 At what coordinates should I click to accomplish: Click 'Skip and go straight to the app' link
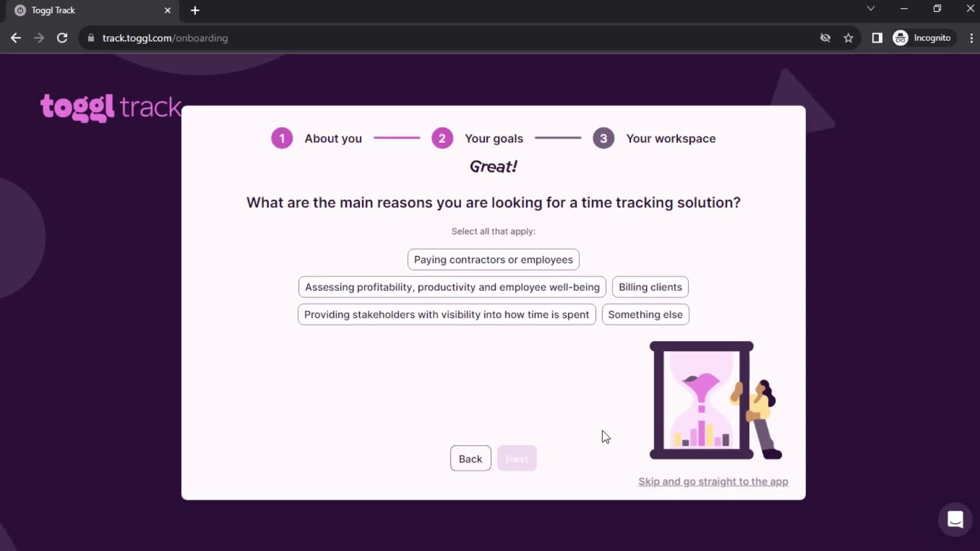(x=713, y=481)
